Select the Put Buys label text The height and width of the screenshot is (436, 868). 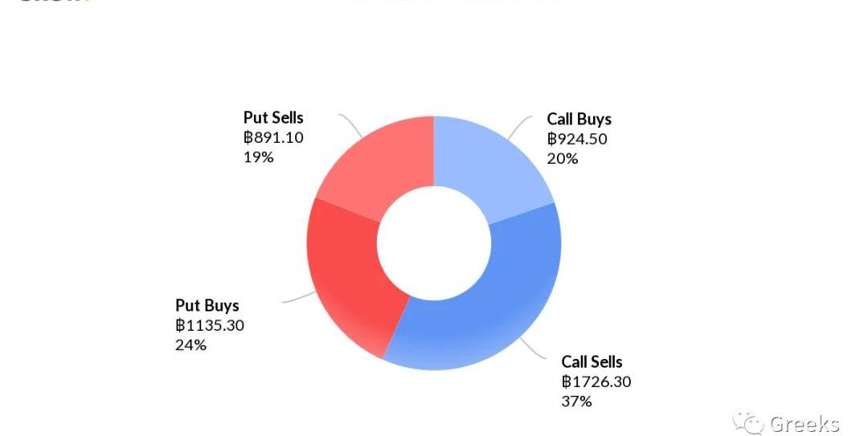point(207,306)
